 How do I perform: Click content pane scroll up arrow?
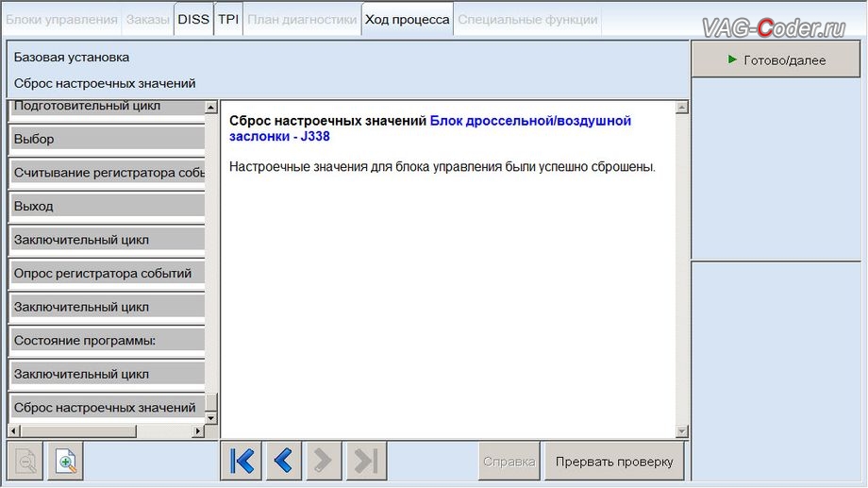pos(682,107)
